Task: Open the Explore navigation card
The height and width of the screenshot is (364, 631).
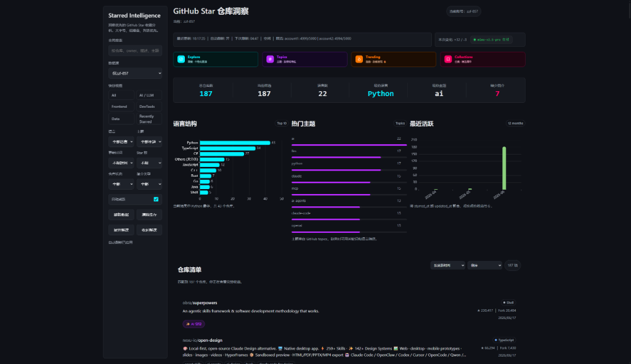Action: tap(216, 59)
